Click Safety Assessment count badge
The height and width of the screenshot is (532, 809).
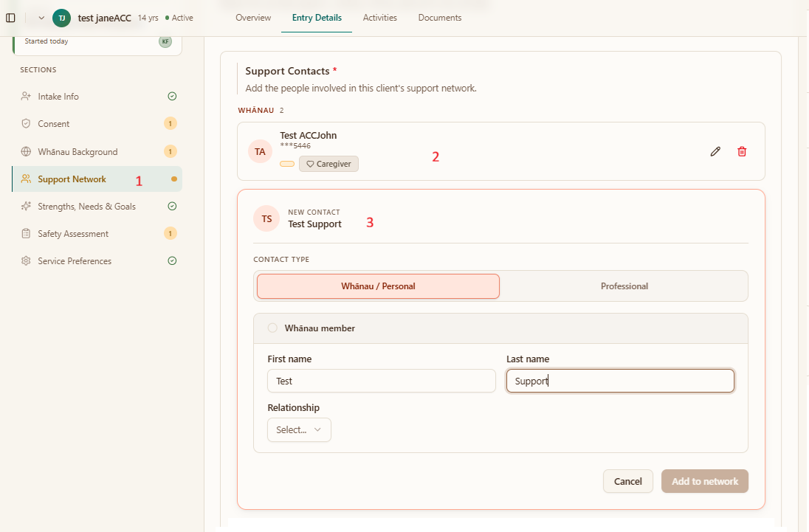click(171, 233)
